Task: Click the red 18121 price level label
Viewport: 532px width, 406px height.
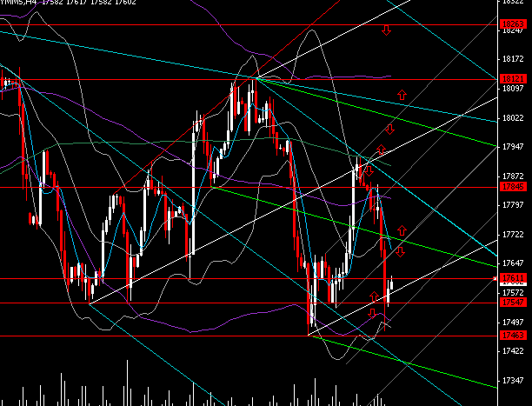Action: point(513,79)
